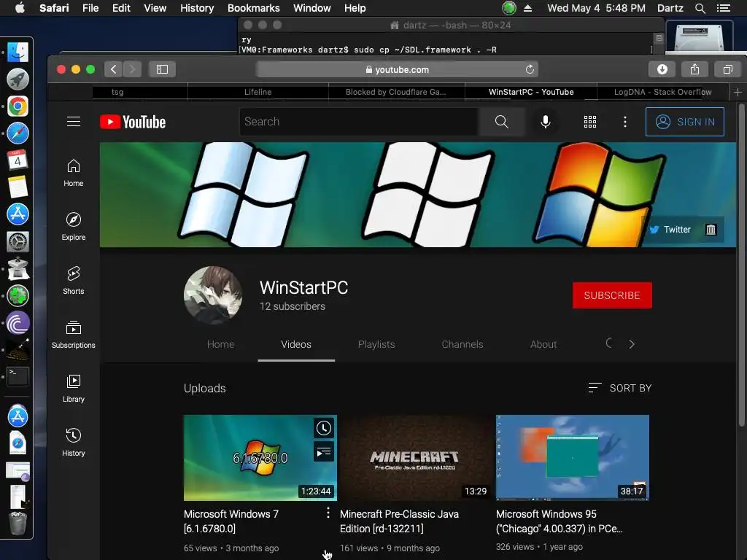Screen dimensions: 747x560
Task: Click WinStartPC channel avatar
Action: pos(213,295)
